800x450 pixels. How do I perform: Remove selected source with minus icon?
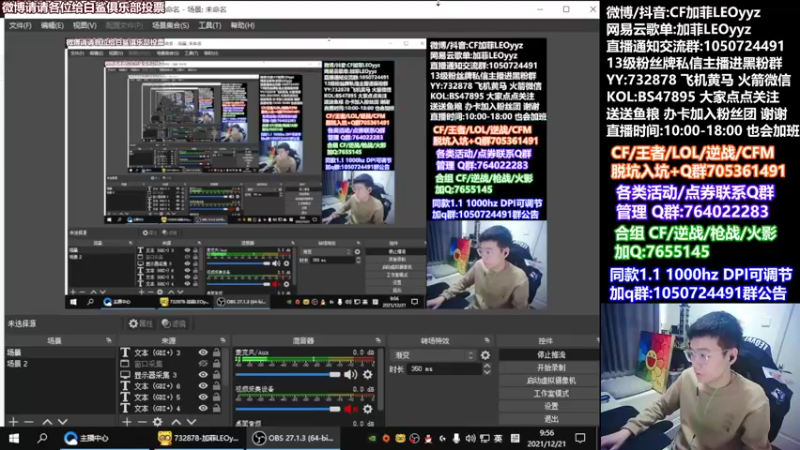(142, 422)
